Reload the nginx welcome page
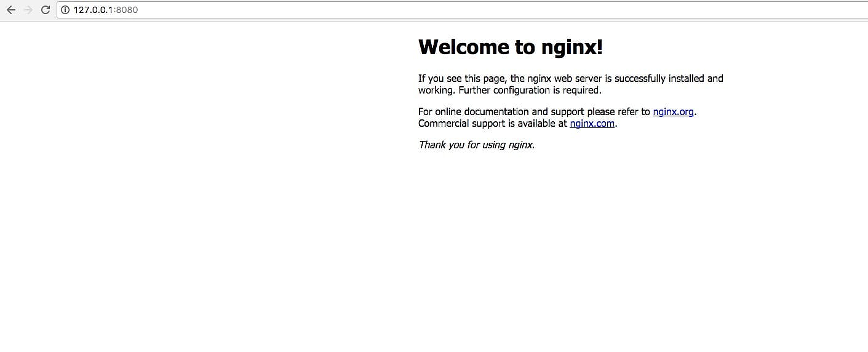This screenshot has width=868, height=352. (x=45, y=10)
